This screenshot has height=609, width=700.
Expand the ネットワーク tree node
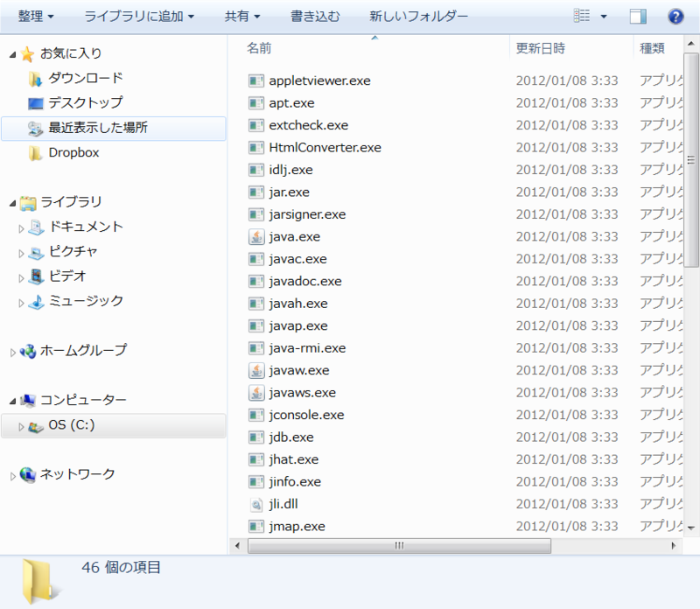point(13,476)
